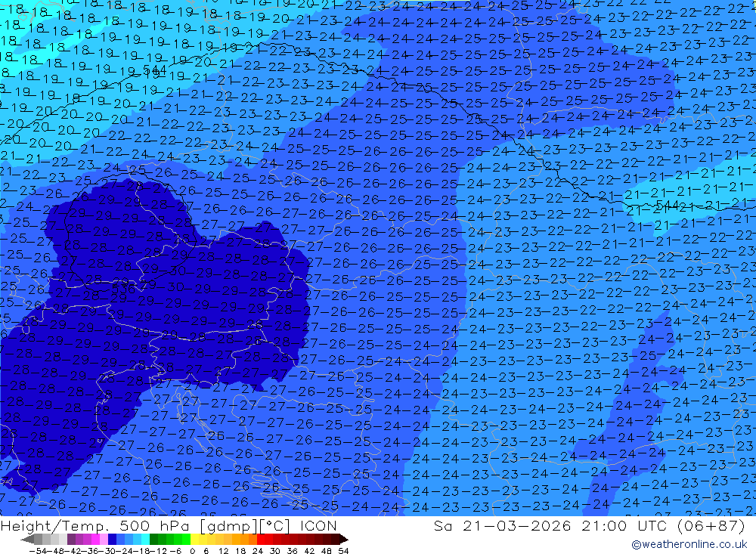Click the gray left arrow end of color scale
Image resolution: width=756 pixels, height=554 pixels.
(x=27, y=539)
